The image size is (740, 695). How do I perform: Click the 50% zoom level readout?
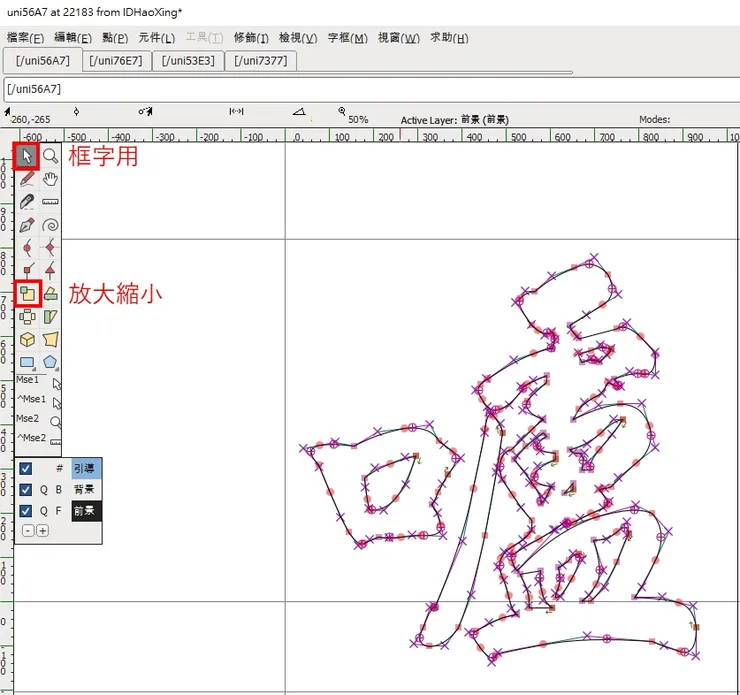[x=358, y=120]
